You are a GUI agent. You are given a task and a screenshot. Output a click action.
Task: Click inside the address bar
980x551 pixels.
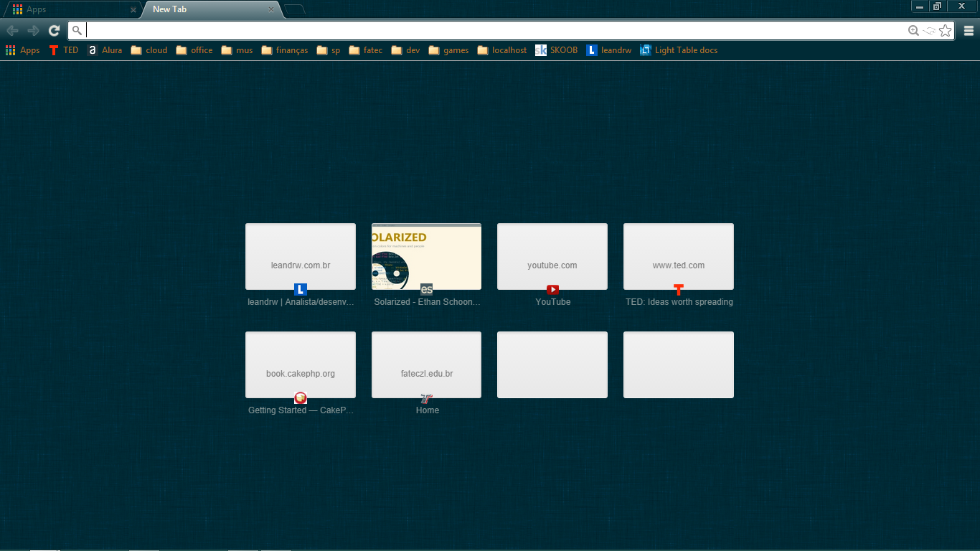coord(430,30)
